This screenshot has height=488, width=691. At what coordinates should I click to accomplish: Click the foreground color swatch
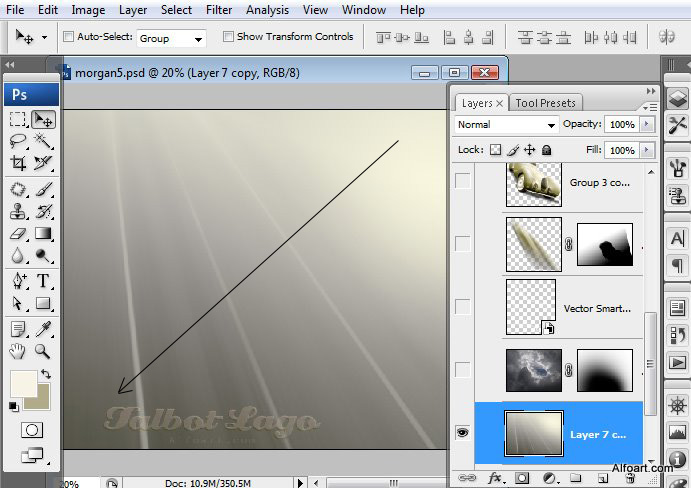22,384
